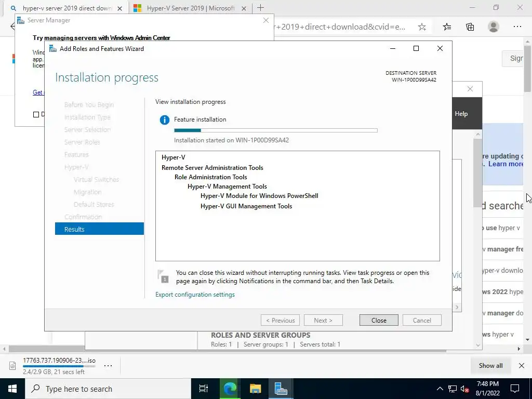Minimize the Add Roles and Features Wizard window
The height and width of the screenshot is (399, 532).
[393, 48]
